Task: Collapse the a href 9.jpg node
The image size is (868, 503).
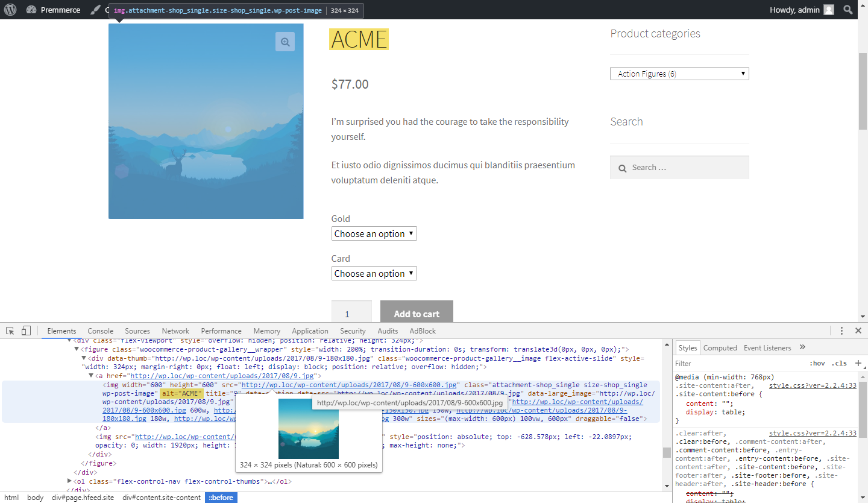Action: 91,376
